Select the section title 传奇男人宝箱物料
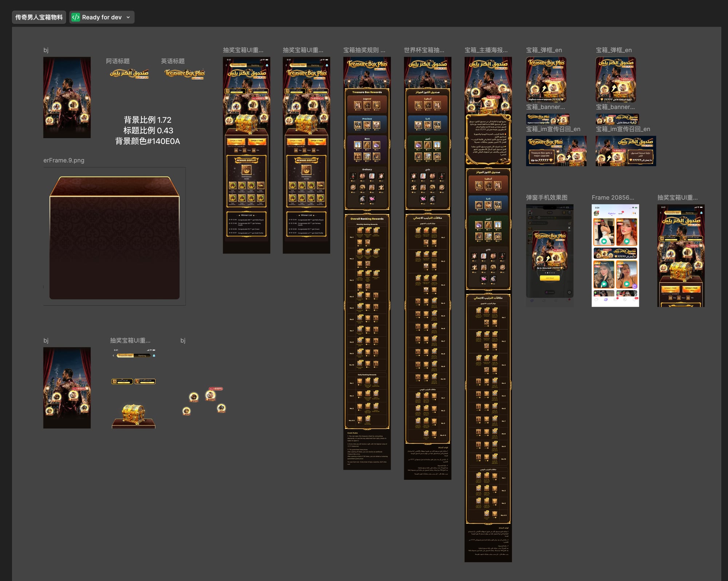Image resolution: width=728 pixels, height=581 pixels. 39,17
